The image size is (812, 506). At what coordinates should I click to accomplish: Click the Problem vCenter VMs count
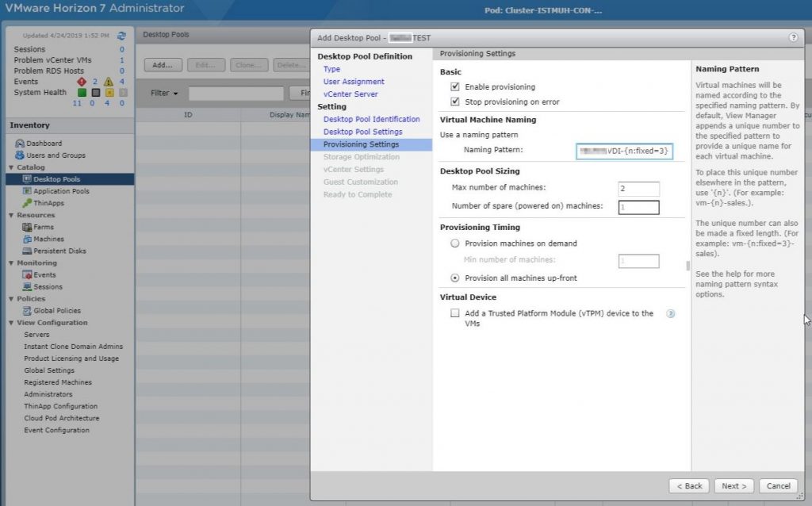(122, 60)
